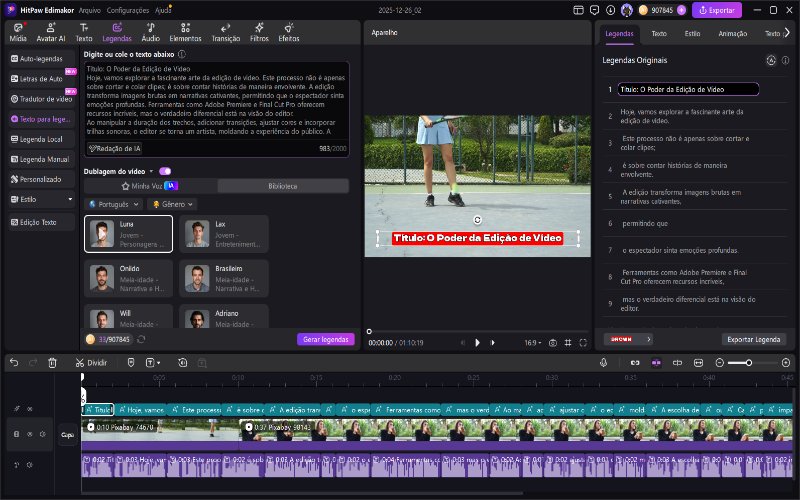Open the Configurações menu

[x=127, y=9]
